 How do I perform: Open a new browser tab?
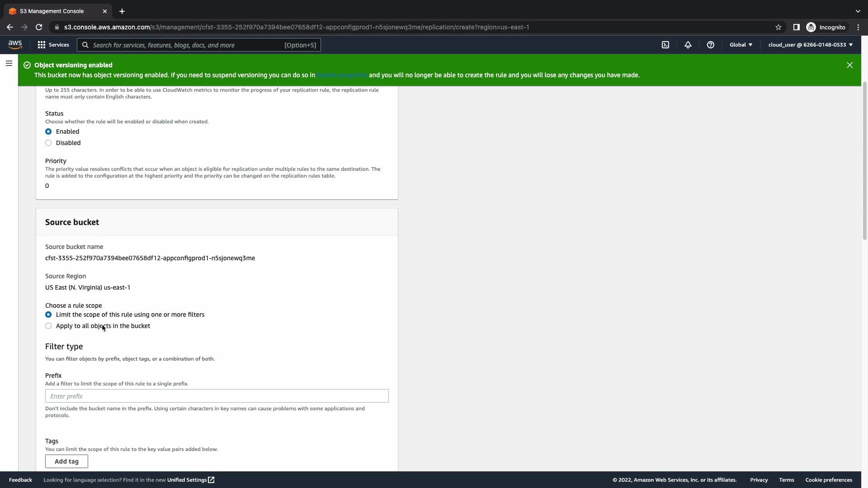tap(122, 11)
